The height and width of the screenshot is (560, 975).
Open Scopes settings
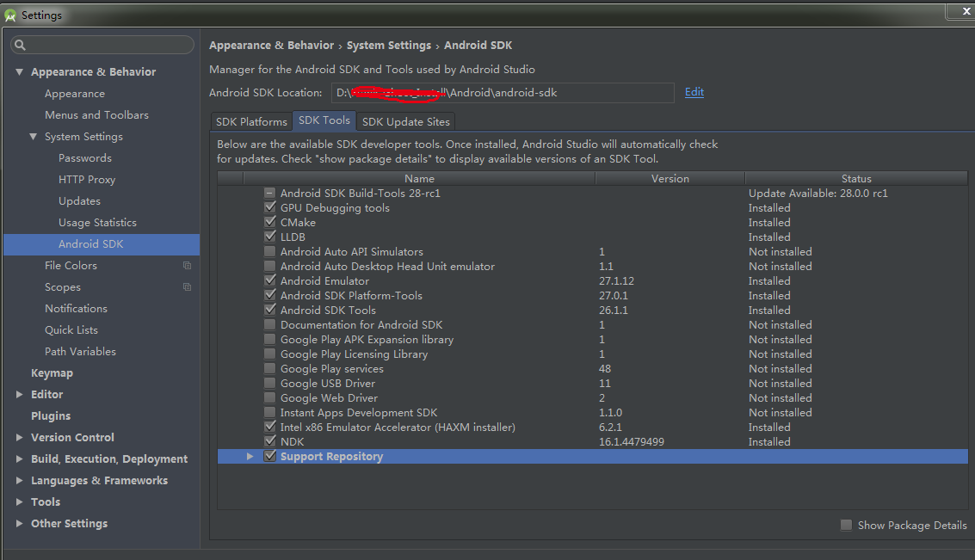point(63,287)
